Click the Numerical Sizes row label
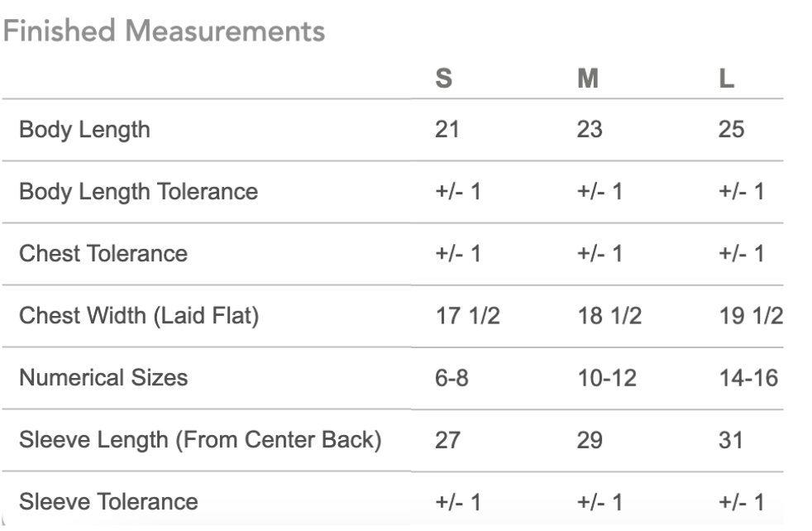This screenshot has width=812, height=531. click(x=103, y=377)
